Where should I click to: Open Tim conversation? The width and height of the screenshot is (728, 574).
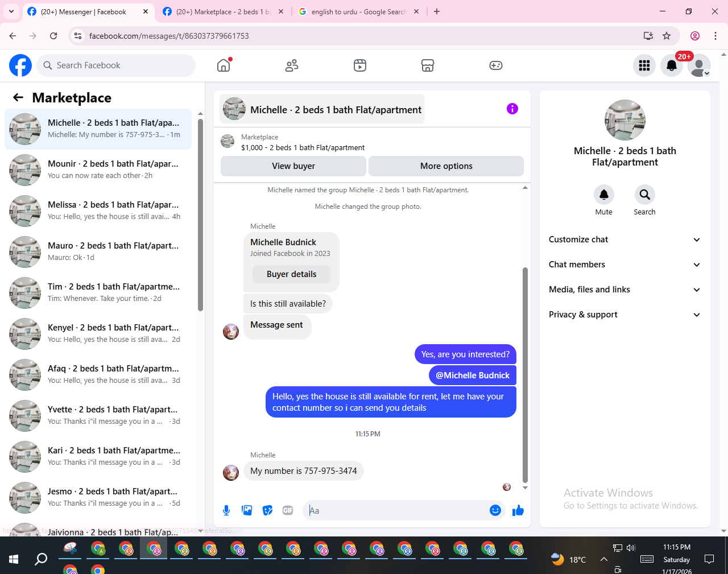click(98, 293)
